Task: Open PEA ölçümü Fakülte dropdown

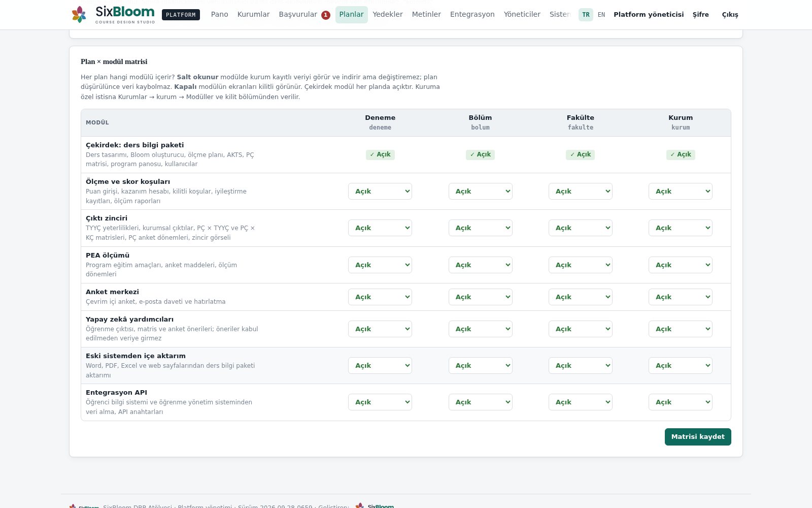Action: (x=581, y=265)
